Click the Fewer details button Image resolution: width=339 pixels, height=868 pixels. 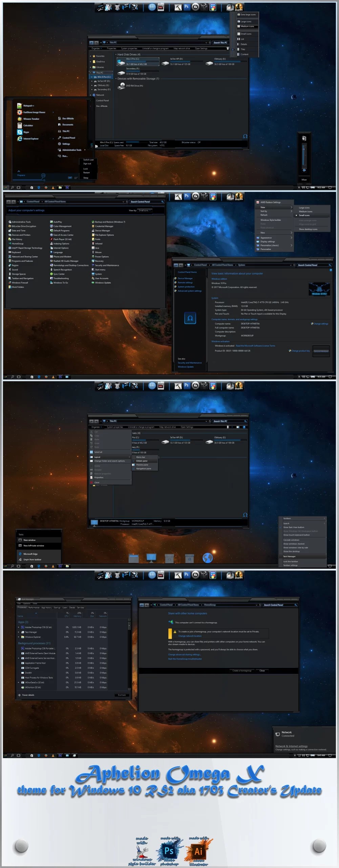tap(26, 695)
